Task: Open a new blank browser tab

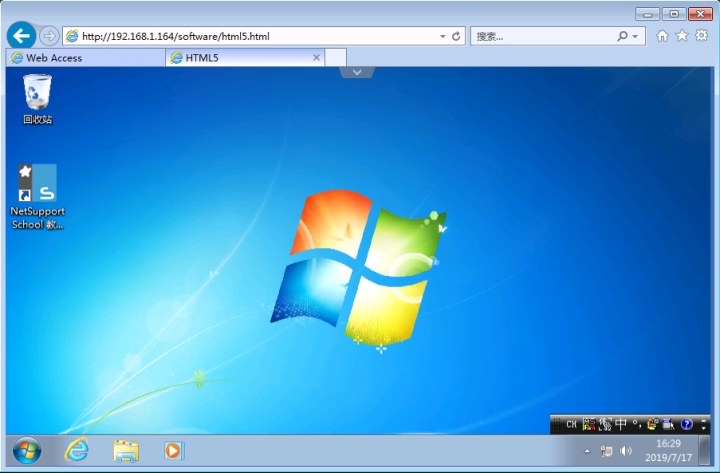Action: coord(336,58)
